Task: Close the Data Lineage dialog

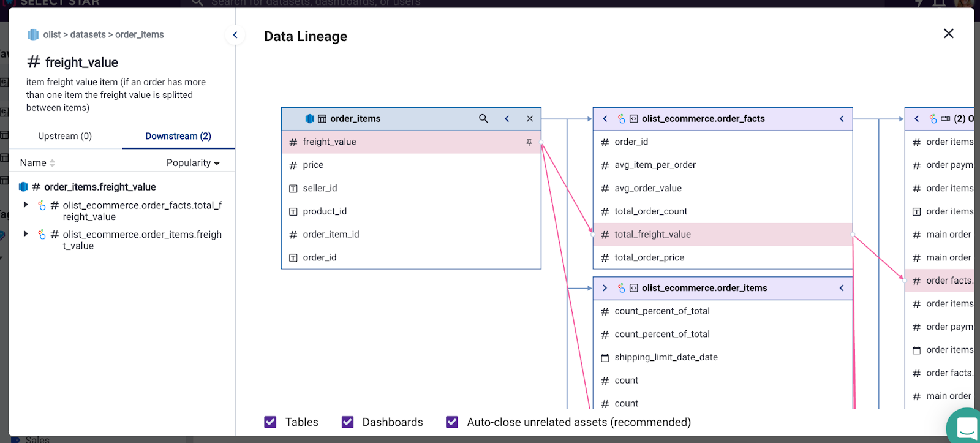Action: click(x=948, y=34)
